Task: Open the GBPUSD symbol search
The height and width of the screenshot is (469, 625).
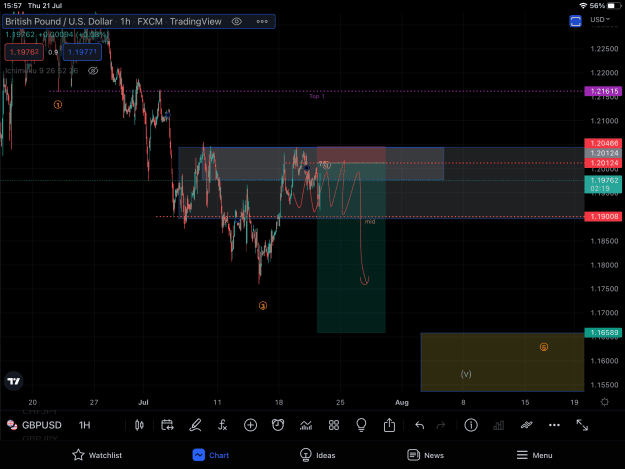Action: tap(35, 425)
